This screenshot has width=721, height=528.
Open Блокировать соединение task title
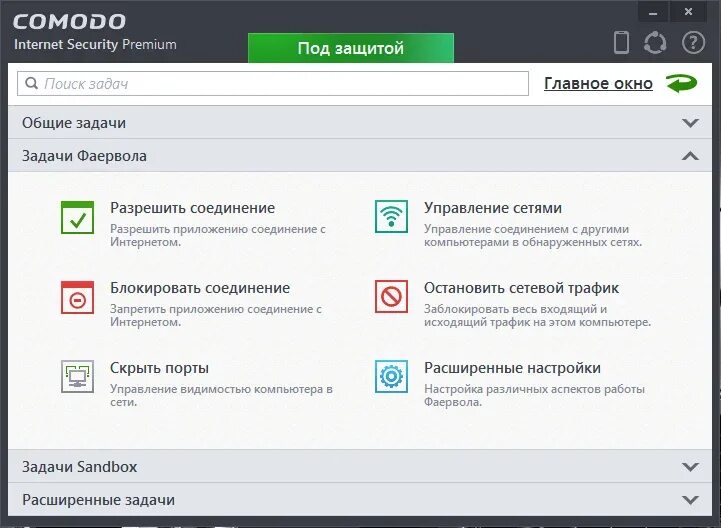[200, 288]
